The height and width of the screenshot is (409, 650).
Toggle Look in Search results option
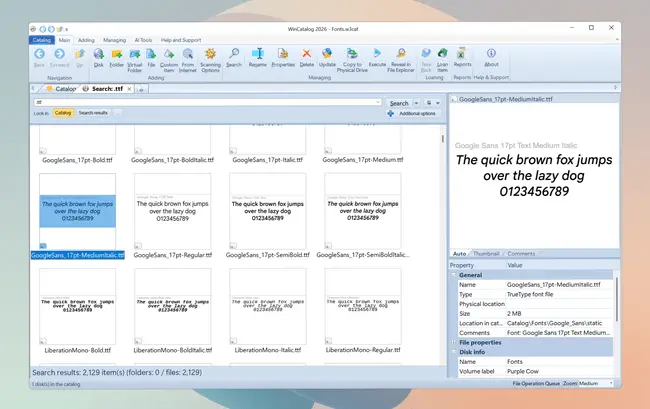tap(93, 113)
